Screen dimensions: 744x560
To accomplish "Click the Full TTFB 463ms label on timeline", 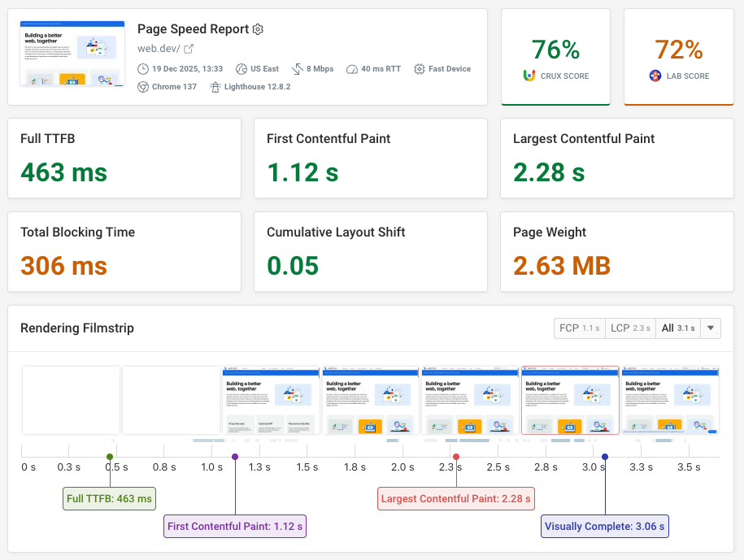I will [x=109, y=498].
